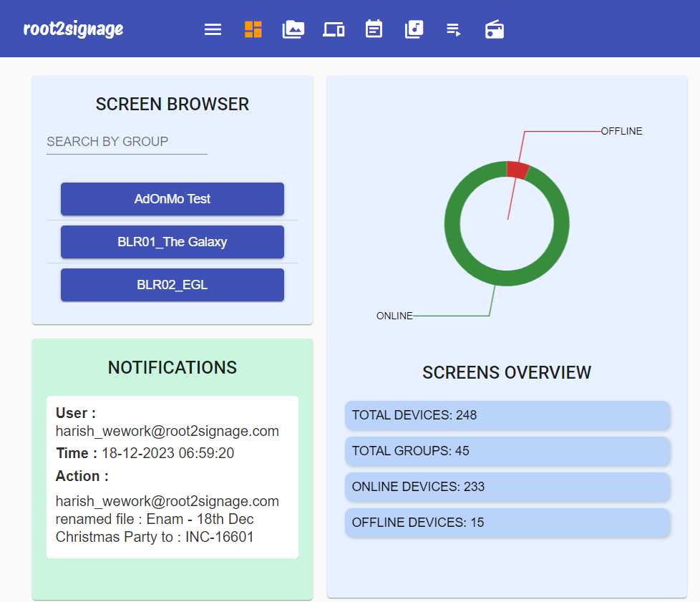Select the AdOnMo Test group
The height and width of the screenshot is (602, 700).
[x=172, y=199]
